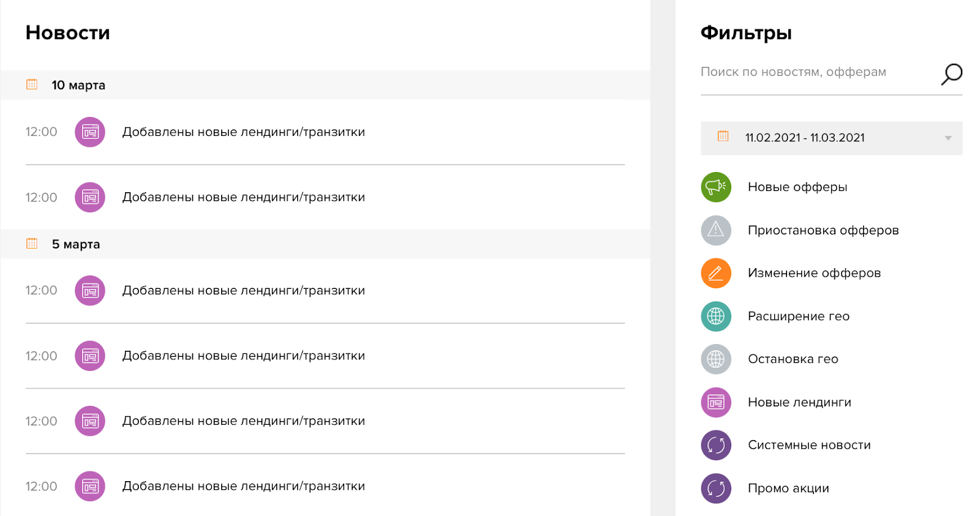Image resolution: width=980 pixels, height=516 pixels.
Task: Click the calendar icon in date range field
Action: (723, 136)
